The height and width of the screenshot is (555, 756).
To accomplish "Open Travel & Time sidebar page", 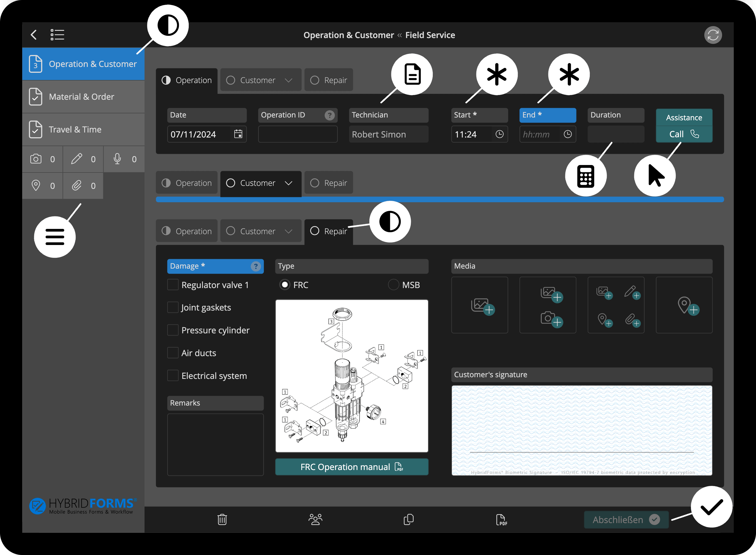I will [x=83, y=129].
